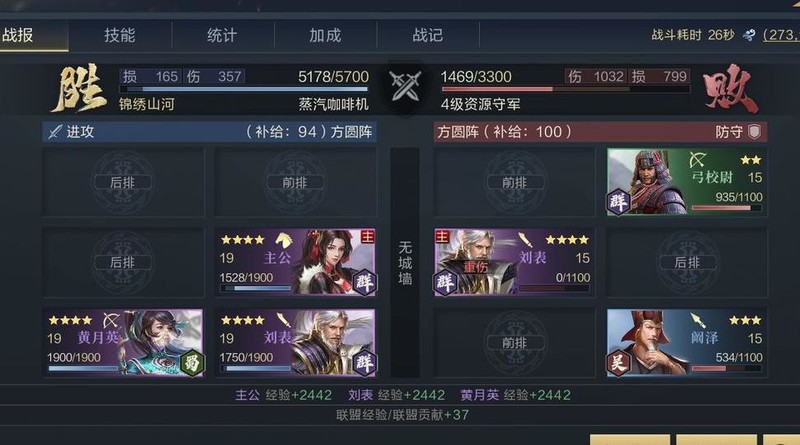Click the red 主 commander badge on 主公
This screenshot has height=445, width=800.
(367, 236)
